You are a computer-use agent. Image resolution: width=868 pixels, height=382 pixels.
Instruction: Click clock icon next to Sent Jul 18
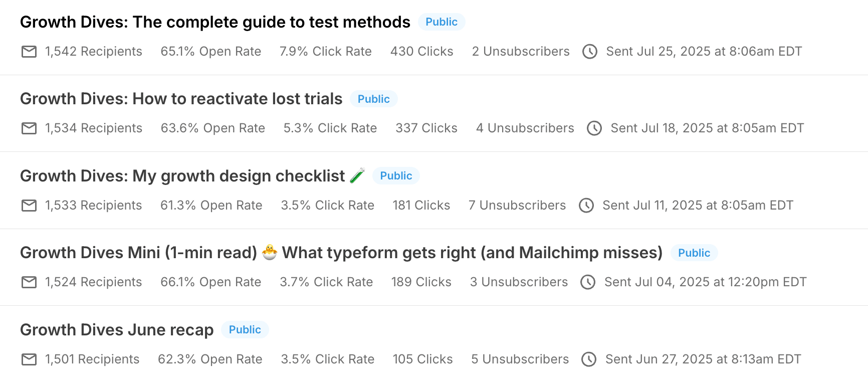(x=594, y=128)
